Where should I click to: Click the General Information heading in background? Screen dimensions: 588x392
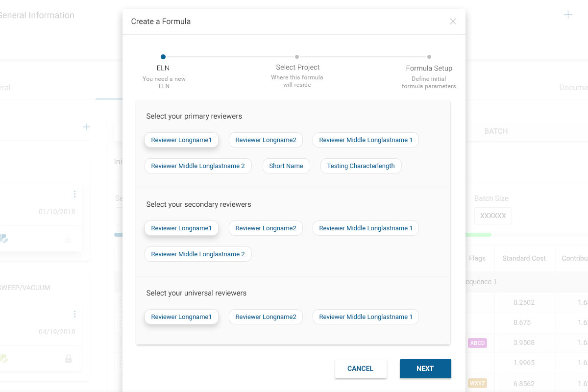coord(36,15)
